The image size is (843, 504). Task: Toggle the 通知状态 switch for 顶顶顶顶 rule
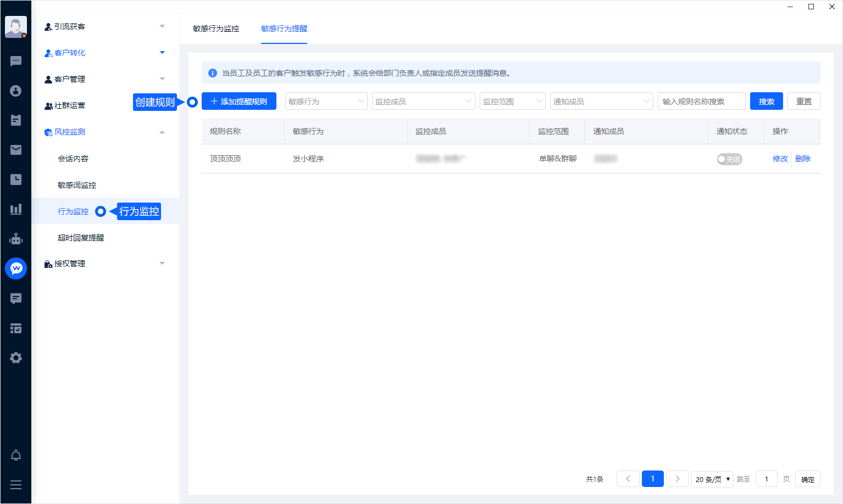point(729,159)
